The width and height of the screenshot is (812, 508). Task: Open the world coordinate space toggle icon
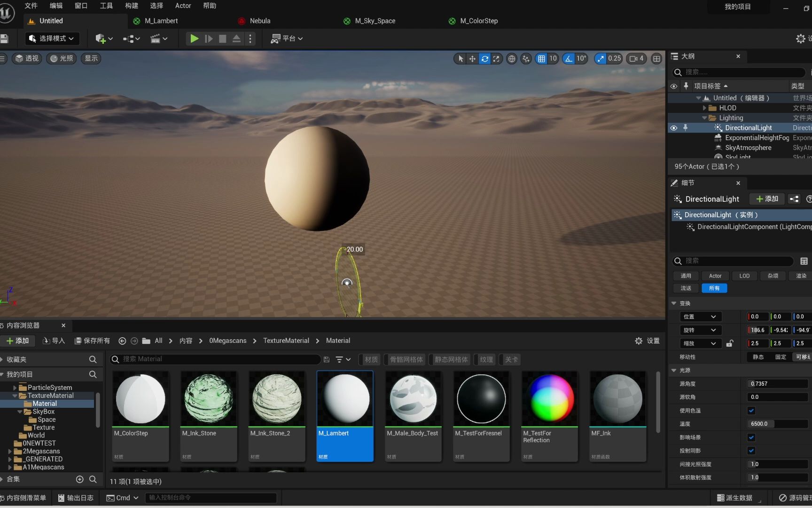[x=512, y=59]
